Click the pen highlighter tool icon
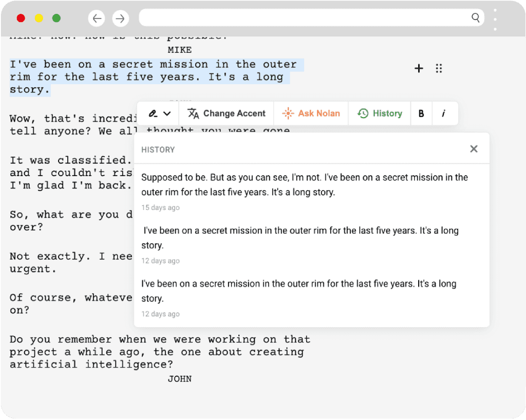The image size is (526, 420). click(x=153, y=113)
